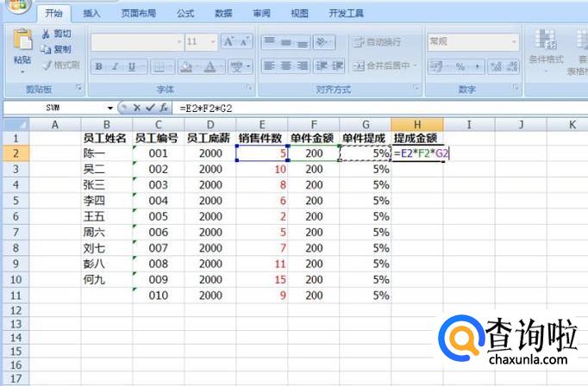The width and height of the screenshot is (588, 386).
Task: Align text to top
Action: point(270,42)
